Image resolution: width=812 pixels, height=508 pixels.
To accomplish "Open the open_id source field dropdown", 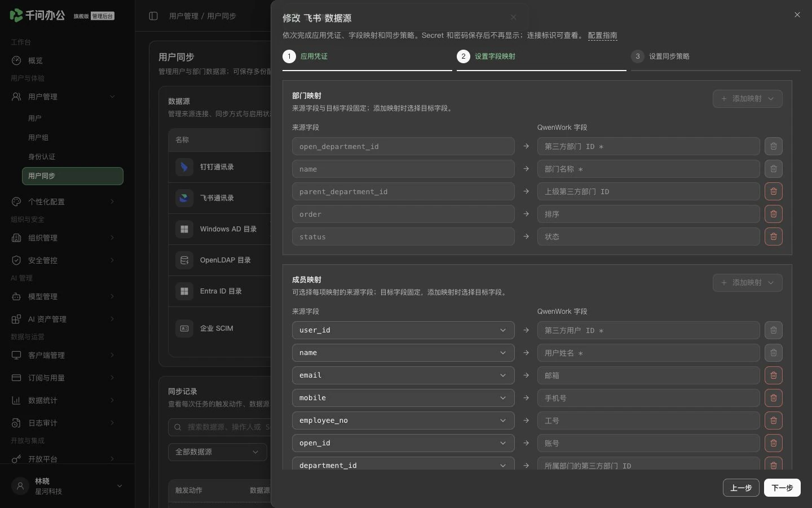I will click(403, 443).
